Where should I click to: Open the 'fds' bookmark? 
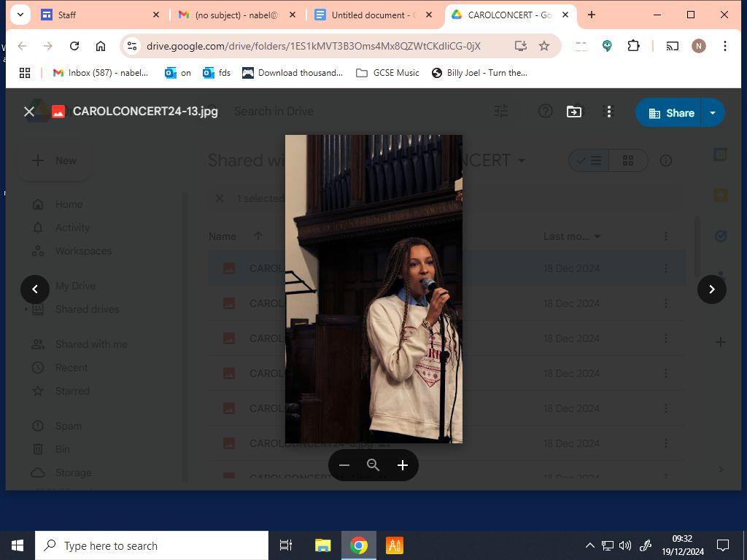pyautogui.click(x=216, y=73)
